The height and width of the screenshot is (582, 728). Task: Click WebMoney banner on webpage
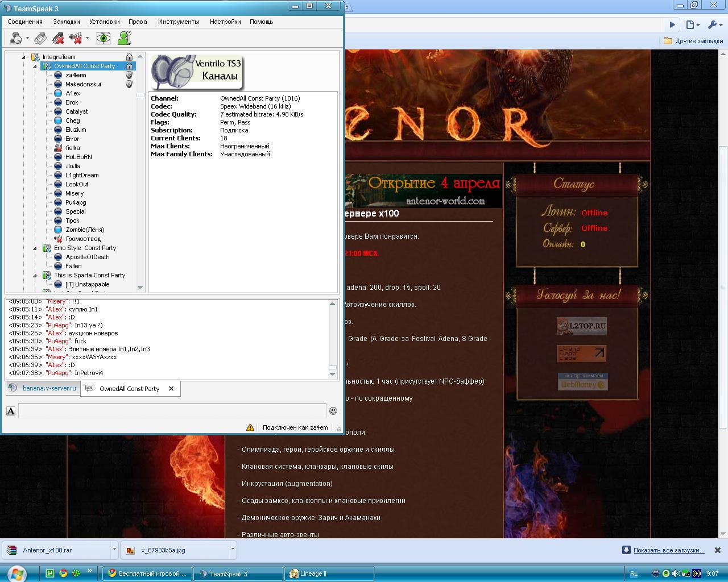(x=582, y=381)
